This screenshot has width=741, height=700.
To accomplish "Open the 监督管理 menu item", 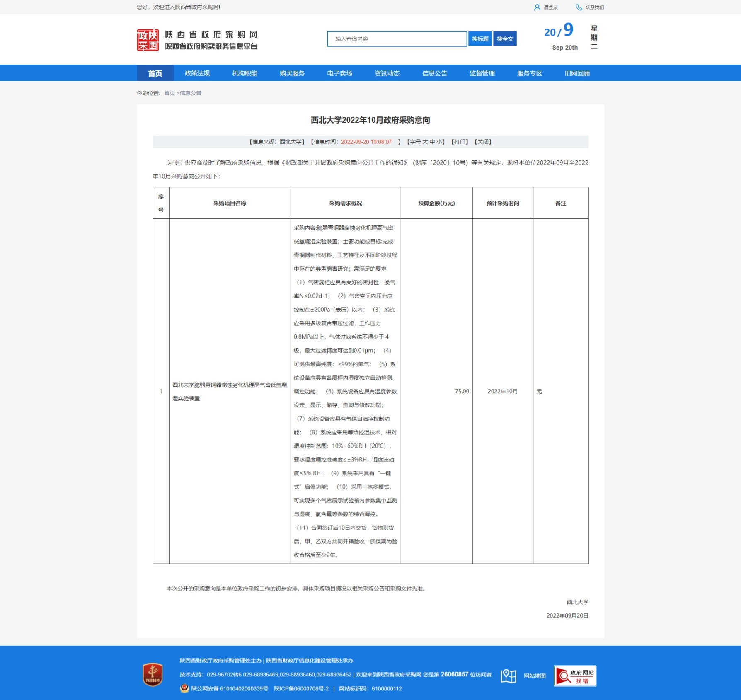I will pos(482,73).
